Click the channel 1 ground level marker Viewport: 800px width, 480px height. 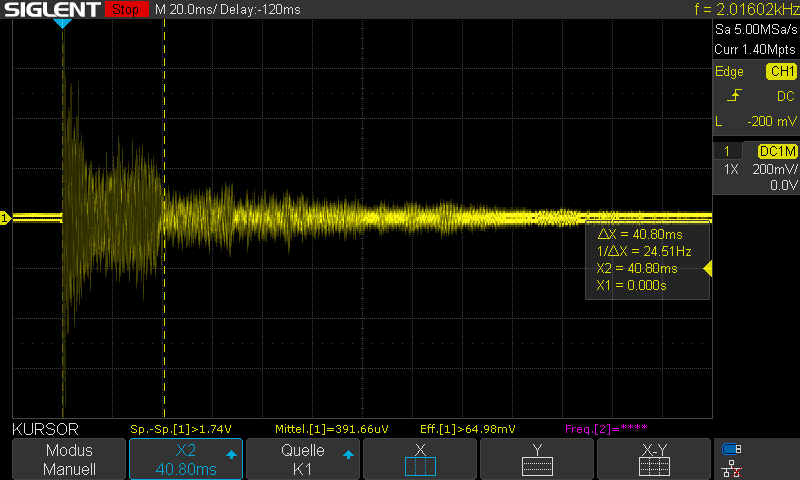click(x=5, y=218)
